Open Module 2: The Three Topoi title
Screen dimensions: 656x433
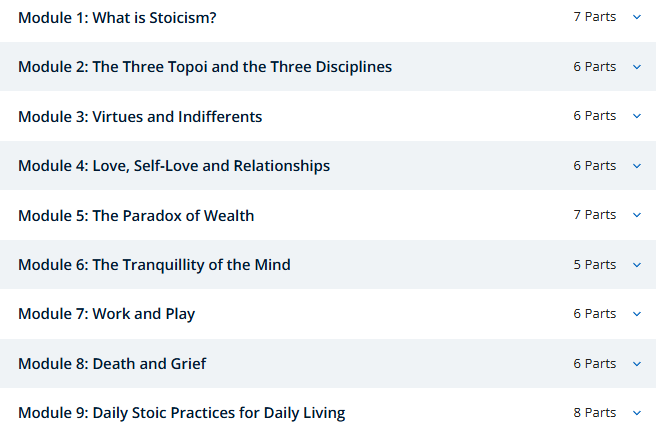[x=204, y=67]
